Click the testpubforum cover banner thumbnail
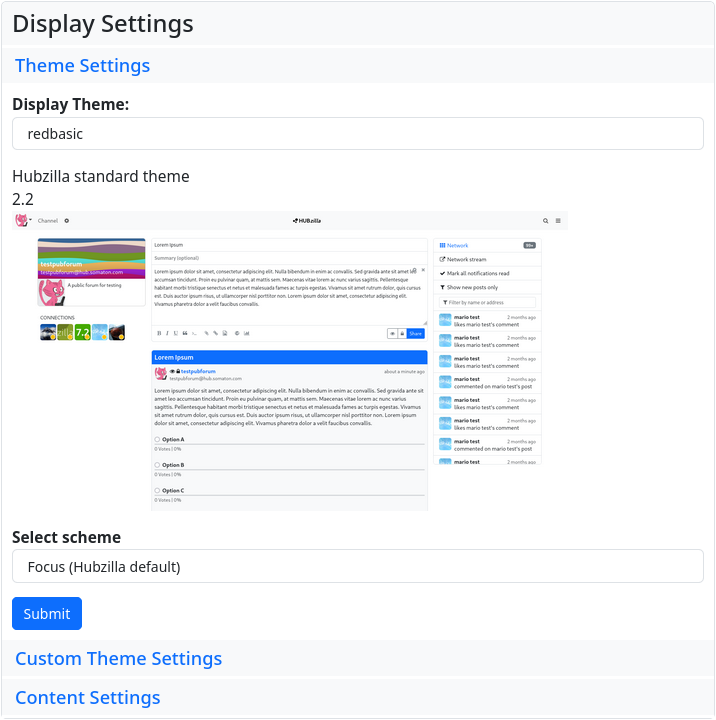This screenshot has width=716, height=720. [91, 258]
